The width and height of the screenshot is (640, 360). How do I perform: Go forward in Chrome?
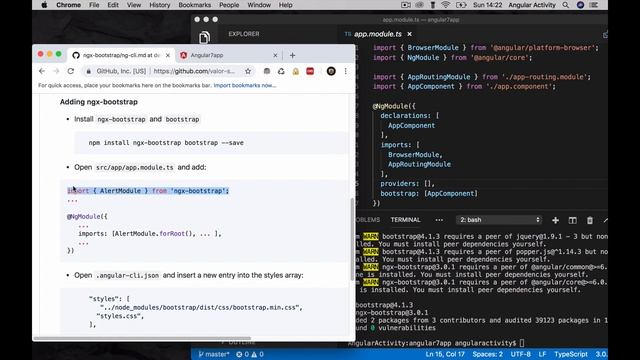56,71
